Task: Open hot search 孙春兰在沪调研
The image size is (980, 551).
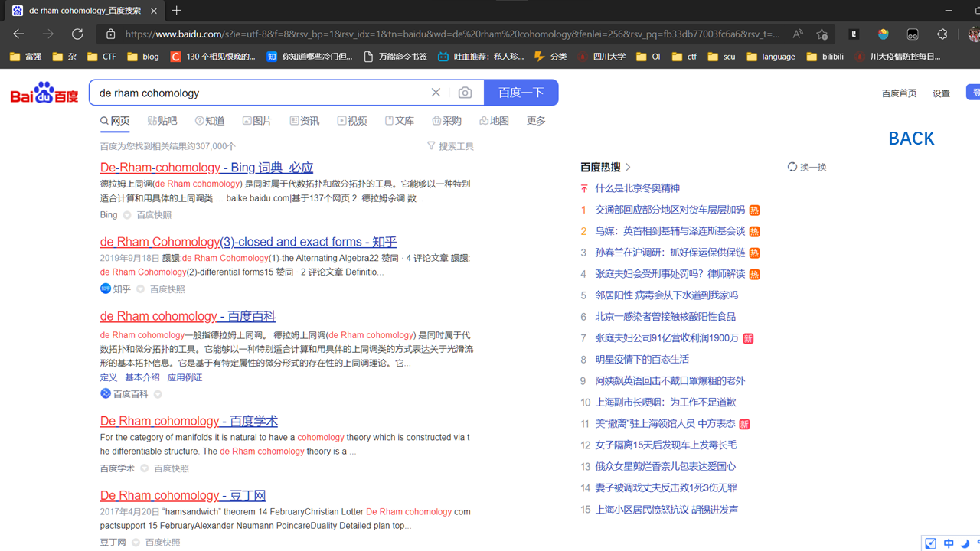Action: (x=670, y=253)
